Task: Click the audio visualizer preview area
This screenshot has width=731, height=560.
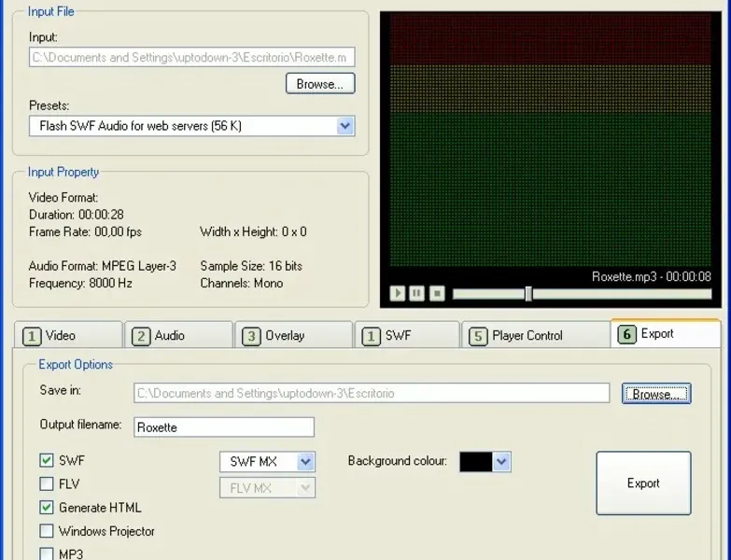Action: coord(551,139)
